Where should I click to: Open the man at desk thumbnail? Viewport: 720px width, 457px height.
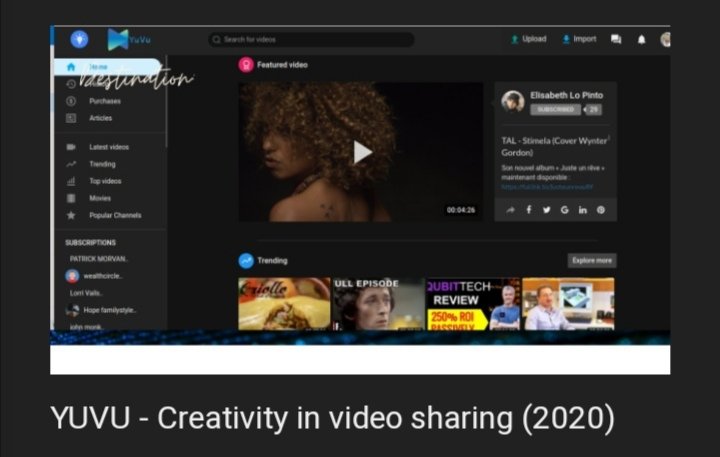pos(568,304)
